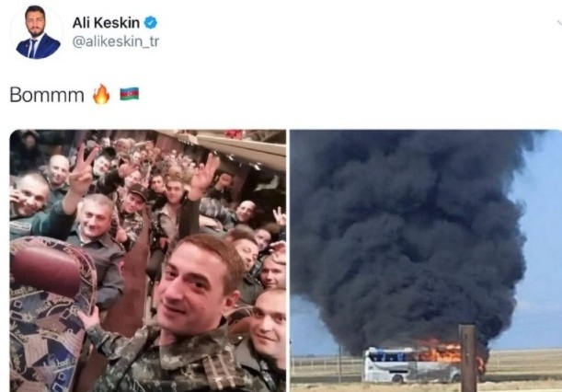Open the right photo with black smoke
The image size is (562, 392).
point(426,260)
